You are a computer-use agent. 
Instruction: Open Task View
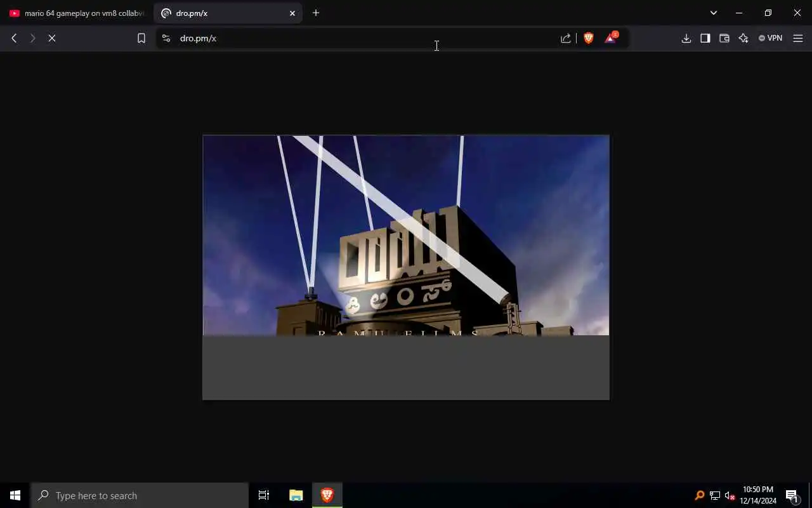point(264,495)
